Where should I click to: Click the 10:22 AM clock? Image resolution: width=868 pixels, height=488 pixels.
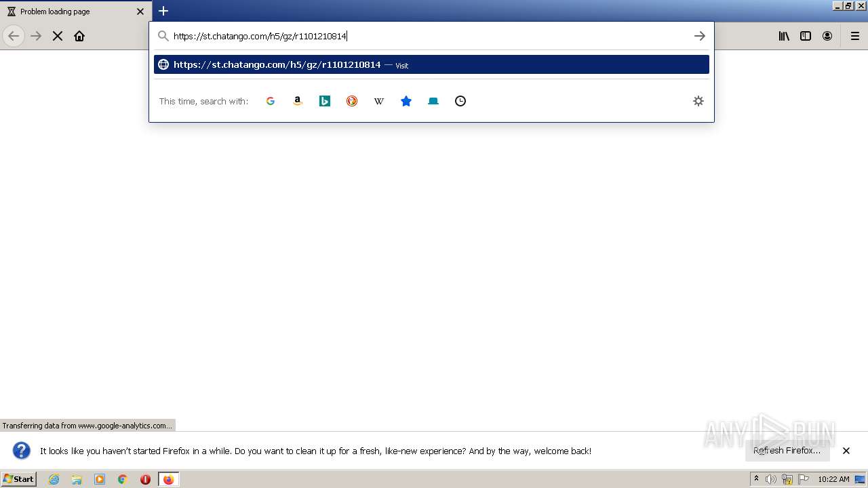(x=833, y=479)
